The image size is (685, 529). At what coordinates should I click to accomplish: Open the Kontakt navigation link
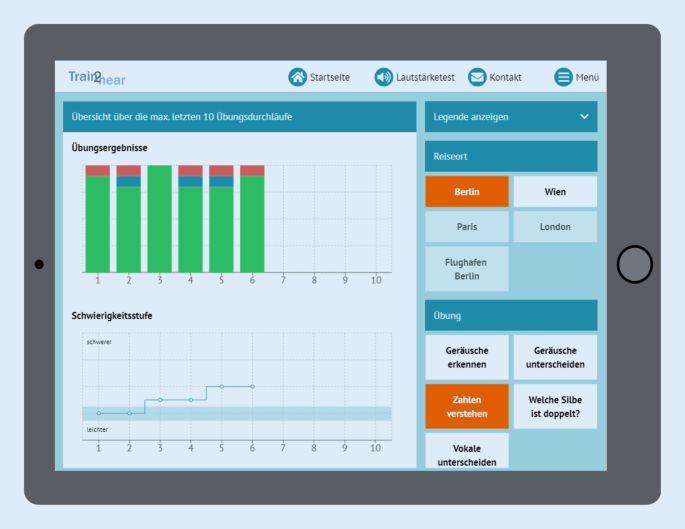point(505,77)
